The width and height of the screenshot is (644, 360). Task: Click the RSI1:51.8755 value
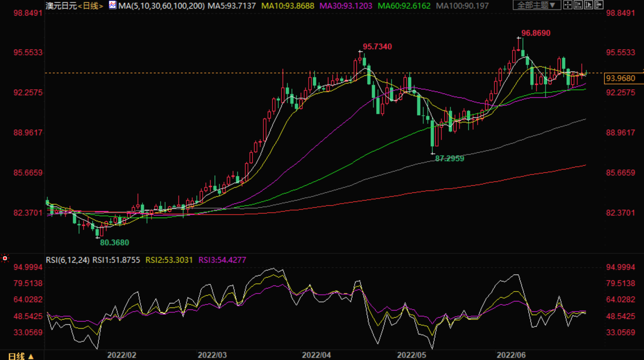click(116, 260)
